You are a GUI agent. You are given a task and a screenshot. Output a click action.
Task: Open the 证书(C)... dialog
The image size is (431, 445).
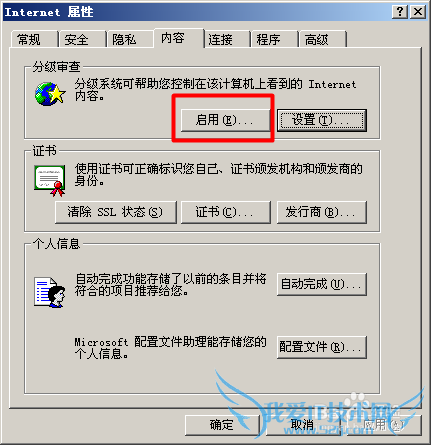coord(226,212)
